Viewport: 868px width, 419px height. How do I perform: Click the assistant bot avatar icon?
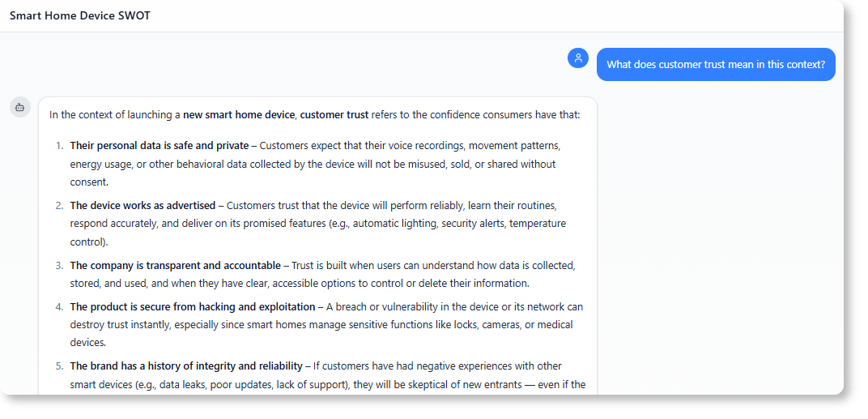point(20,107)
